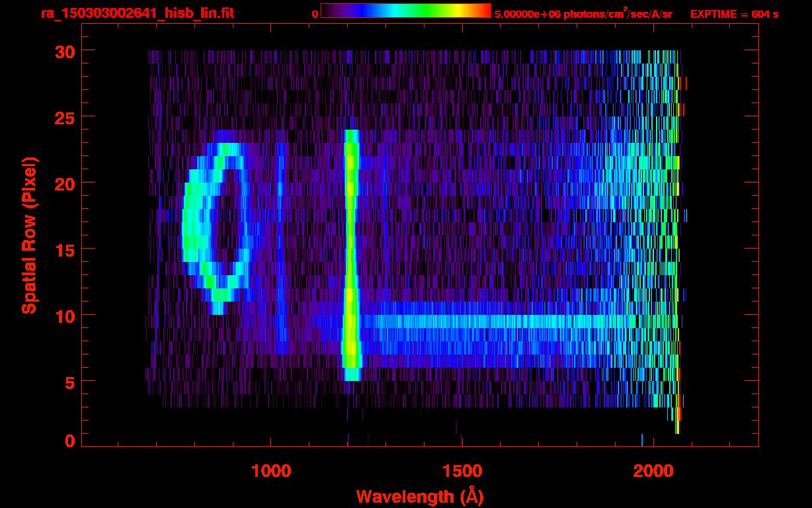Click the x-axis tick label 1000
The width and height of the screenshot is (812, 508).
pyautogui.click(x=271, y=471)
